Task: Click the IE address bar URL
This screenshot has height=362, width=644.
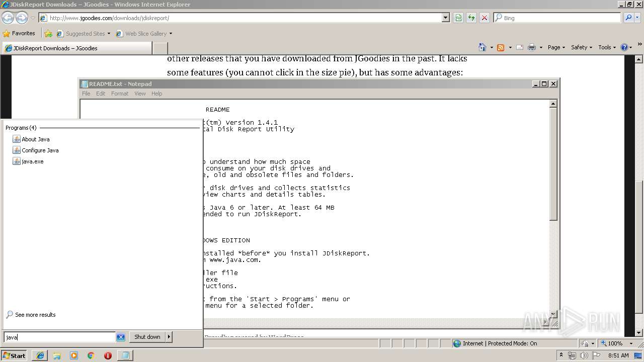Action: [x=109, y=18]
